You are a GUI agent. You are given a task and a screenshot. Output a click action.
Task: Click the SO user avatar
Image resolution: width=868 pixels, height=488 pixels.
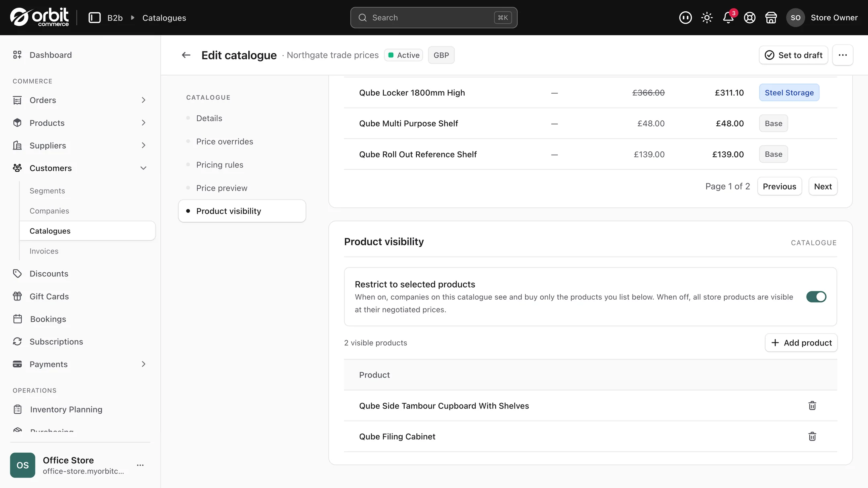click(795, 18)
